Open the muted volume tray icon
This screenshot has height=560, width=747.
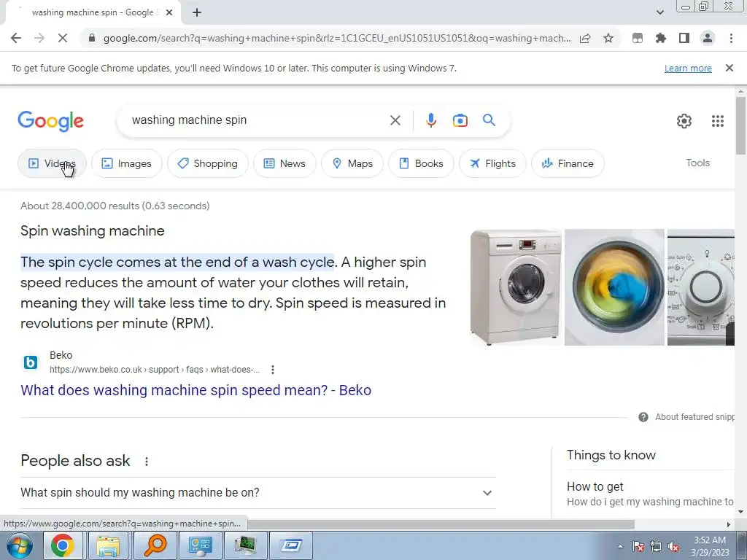673,547
